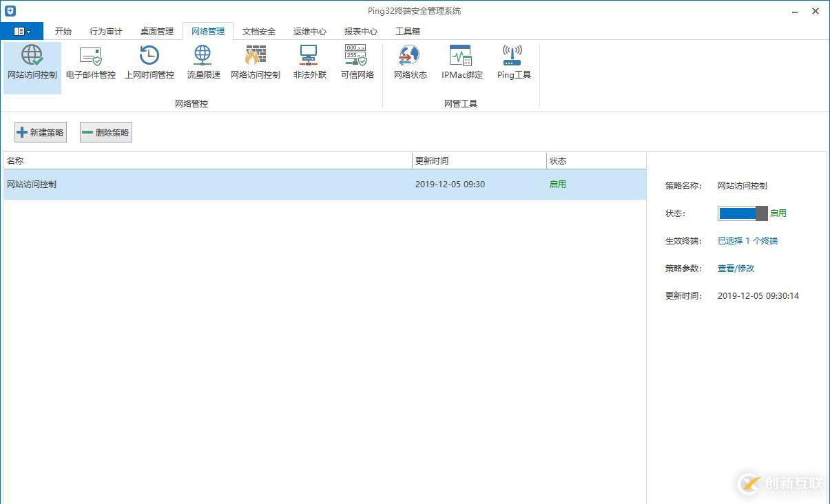Viewport: 830px width, 504px height.
Task: Open 电子邮件管控 email control tool
Action: [91, 63]
